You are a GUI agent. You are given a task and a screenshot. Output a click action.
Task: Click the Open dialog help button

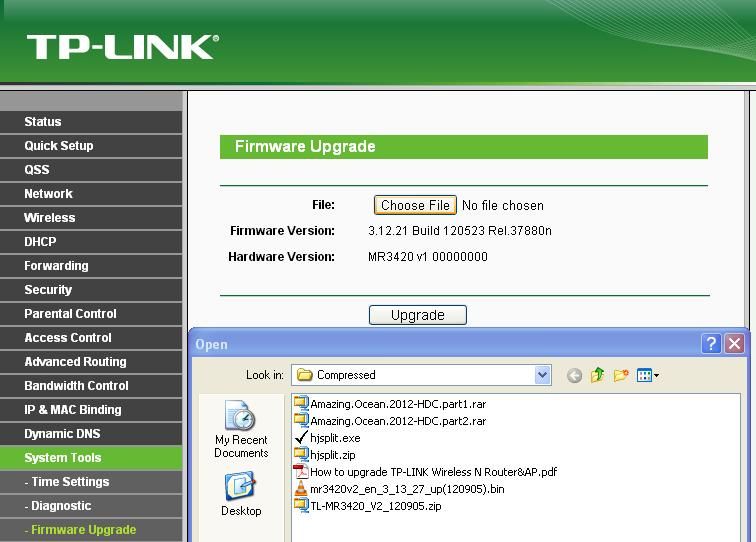click(711, 344)
